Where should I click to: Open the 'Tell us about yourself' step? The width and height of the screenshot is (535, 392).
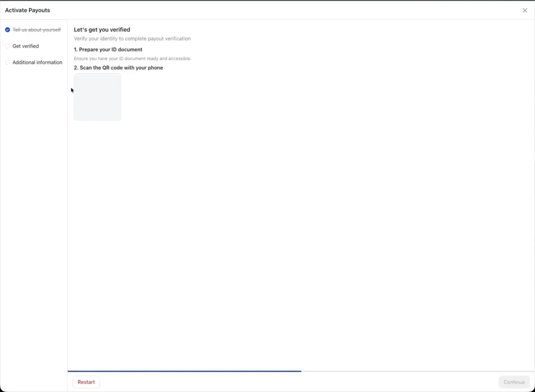[x=36, y=30]
